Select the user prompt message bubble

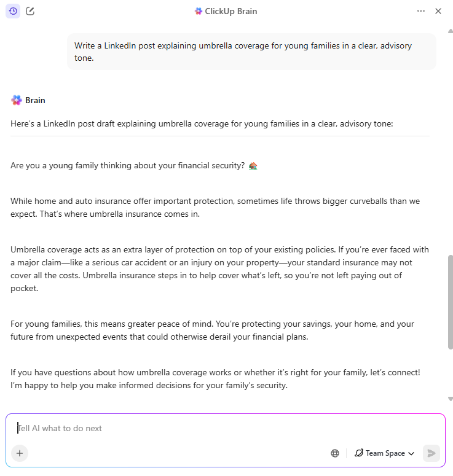coord(251,52)
